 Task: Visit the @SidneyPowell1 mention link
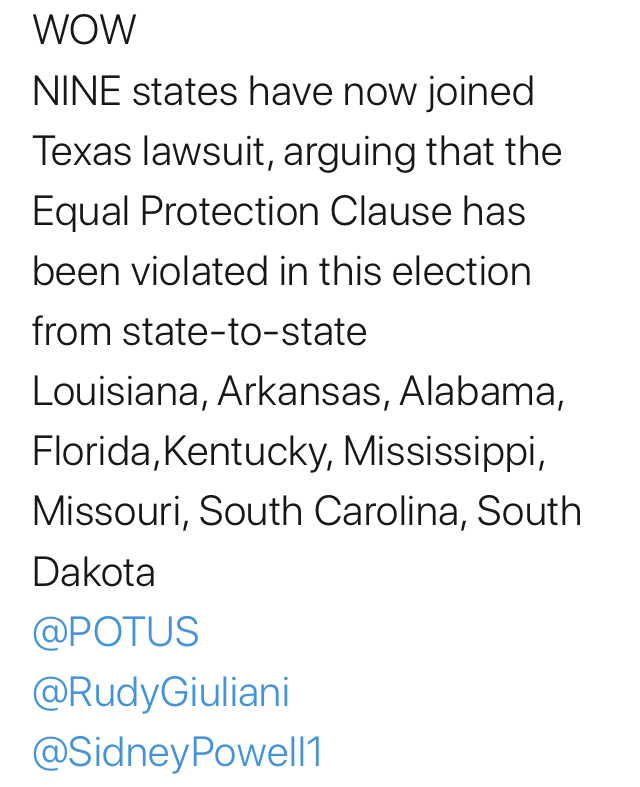pos(177,752)
